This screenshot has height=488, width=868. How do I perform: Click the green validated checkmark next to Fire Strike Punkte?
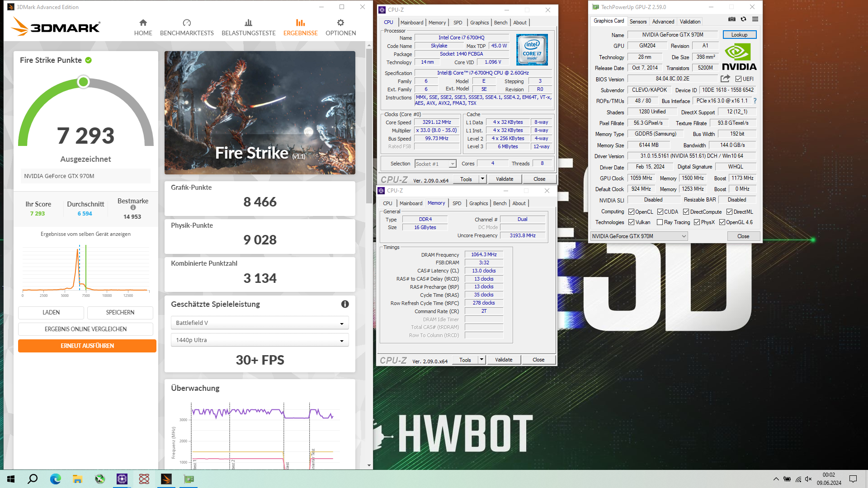[89, 60]
